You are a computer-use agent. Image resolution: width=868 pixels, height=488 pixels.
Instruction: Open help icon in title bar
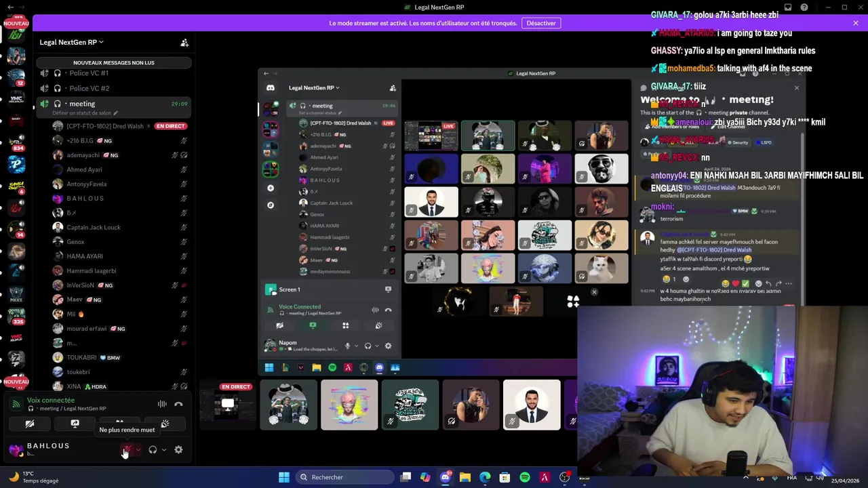(x=804, y=7)
